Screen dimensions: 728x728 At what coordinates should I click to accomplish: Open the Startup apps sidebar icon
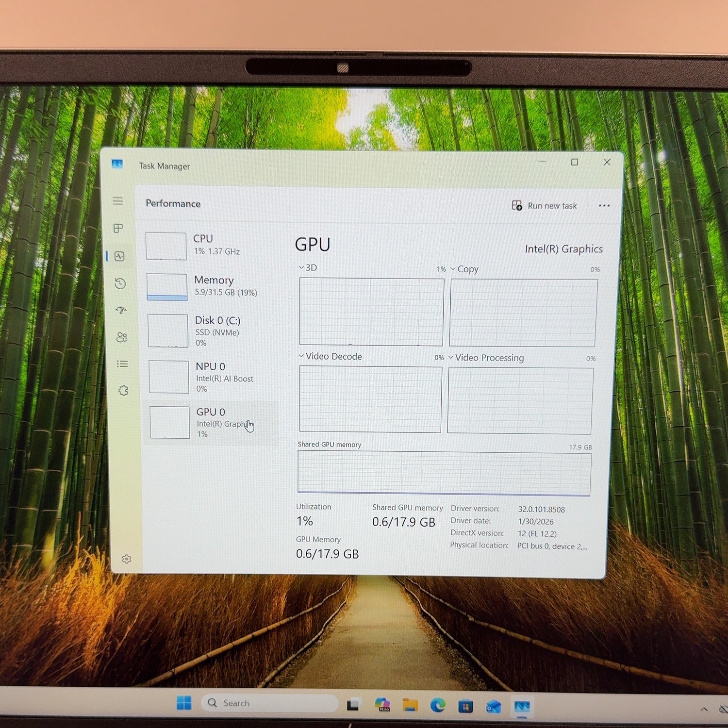pos(121,310)
